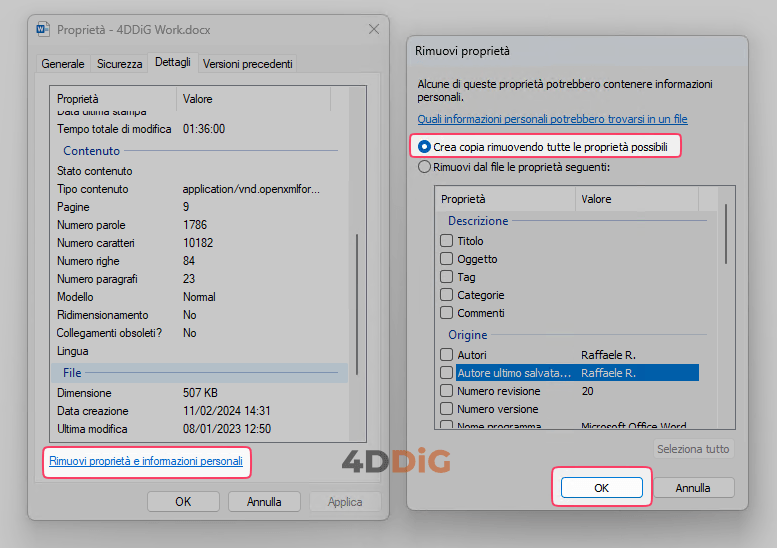The image size is (777, 548).
Task: Click the scrollbar of the Dettagli property list
Action: pos(357,304)
